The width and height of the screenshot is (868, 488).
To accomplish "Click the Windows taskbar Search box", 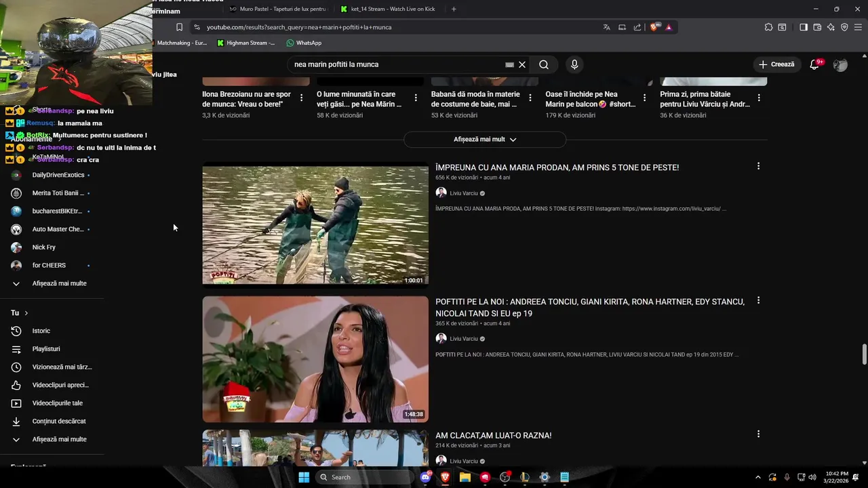I will (x=366, y=477).
